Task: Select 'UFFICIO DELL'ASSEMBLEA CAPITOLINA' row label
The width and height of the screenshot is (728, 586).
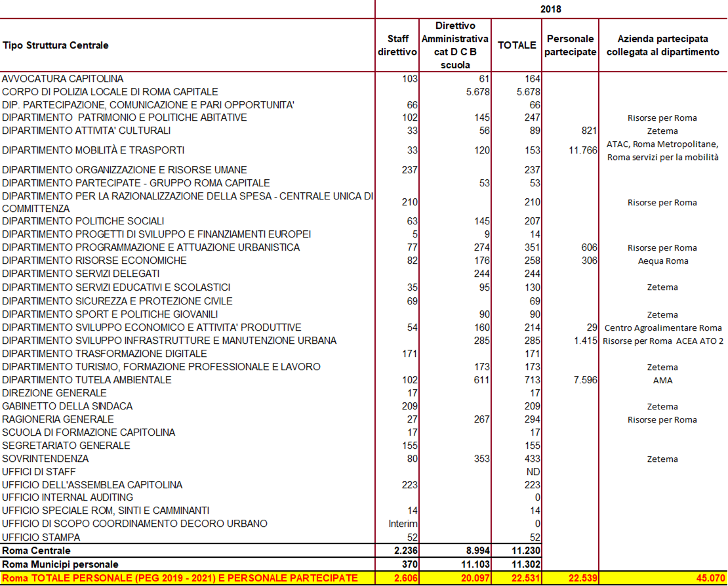Action: tap(92, 485)
